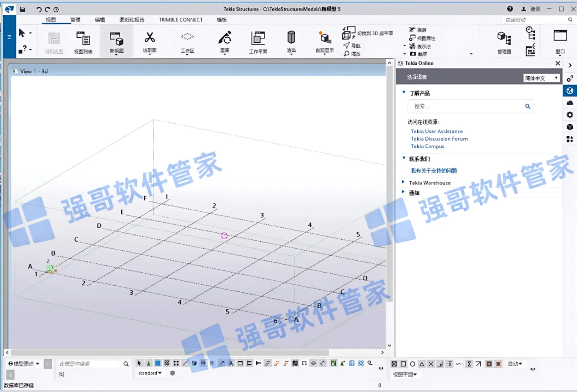
Task: Switch to the 管理 ribbon tab
Action: 75,20
